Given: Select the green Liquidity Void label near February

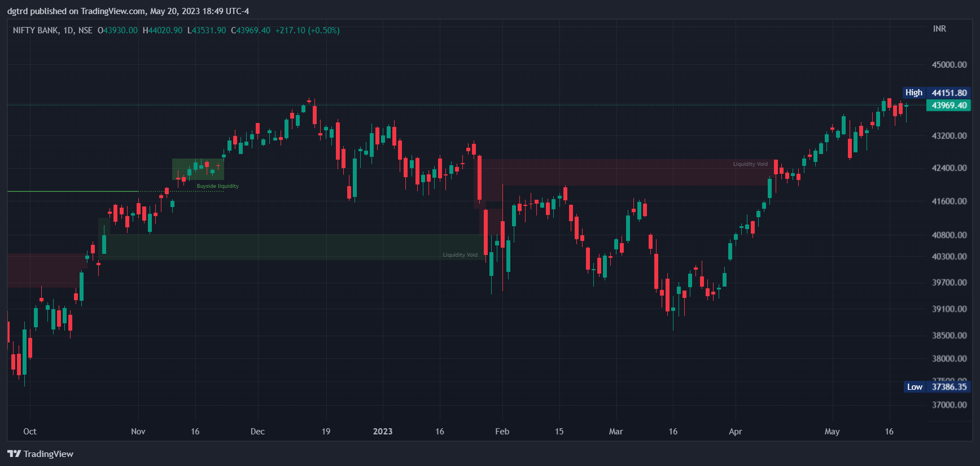Looking at the screenshot, I should pyautogui.click(x=460, y=255).
